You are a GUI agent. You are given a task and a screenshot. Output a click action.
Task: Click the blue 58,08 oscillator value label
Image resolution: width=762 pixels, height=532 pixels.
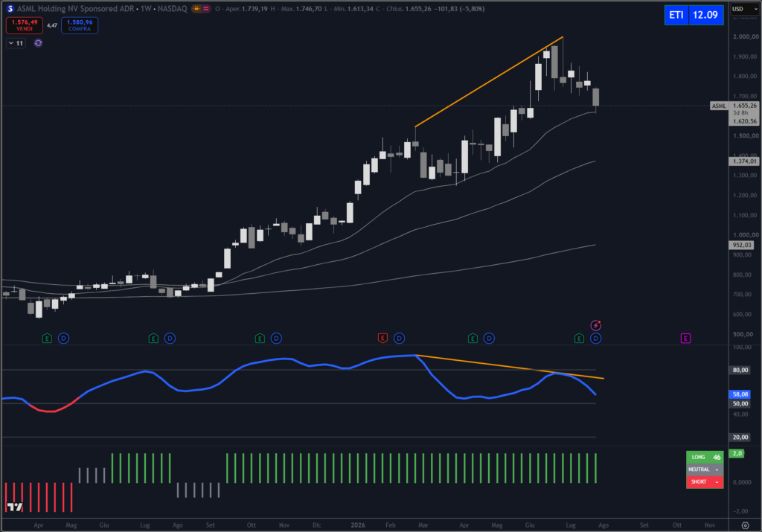point(740,394)
